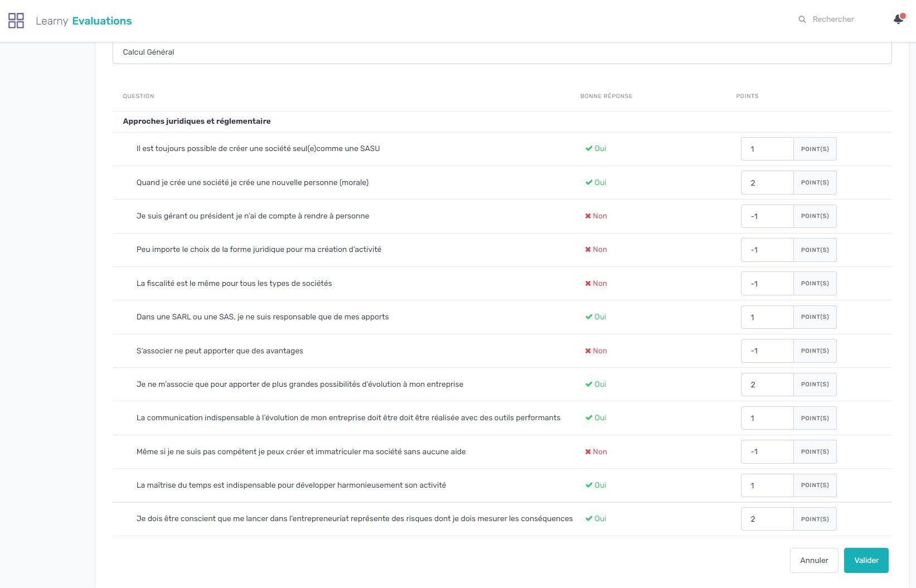Edit points for the 'entrepreneuriat' risks question

[x=767, y=519]
